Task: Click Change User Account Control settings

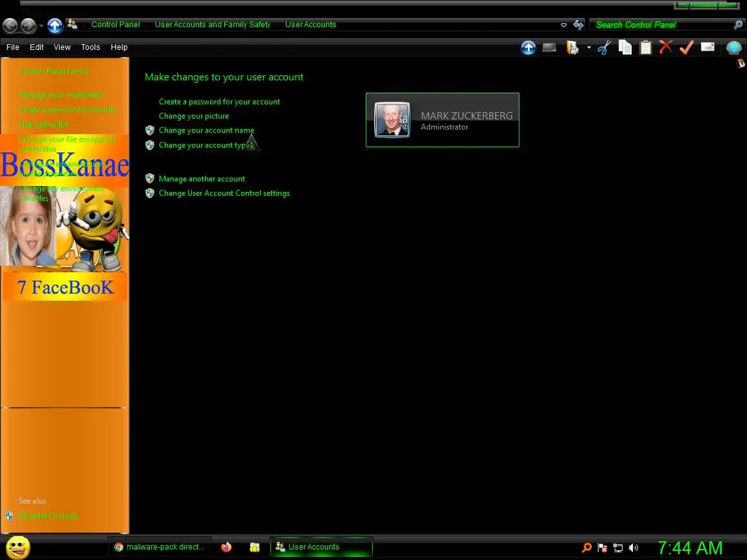Action: (224, 193)
